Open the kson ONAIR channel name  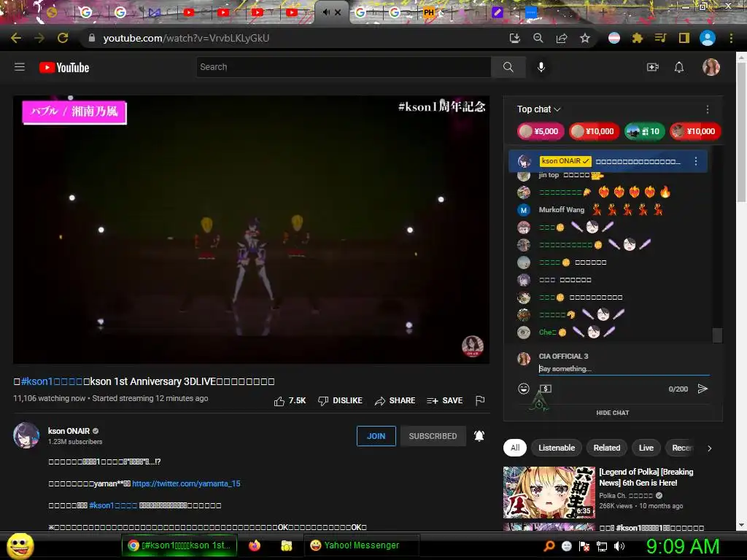coord(69,431)
